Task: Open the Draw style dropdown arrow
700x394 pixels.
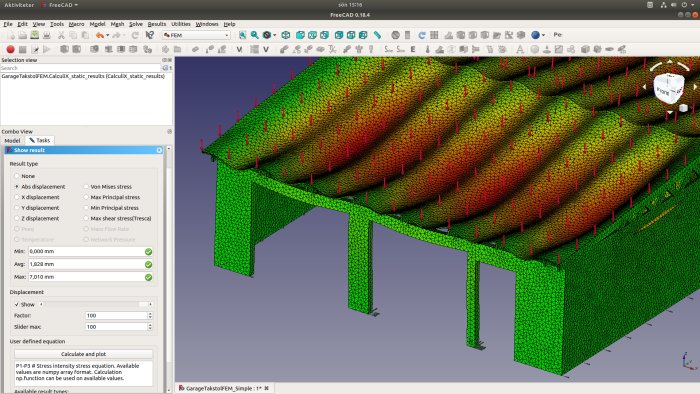Action: tap(275, 35)
